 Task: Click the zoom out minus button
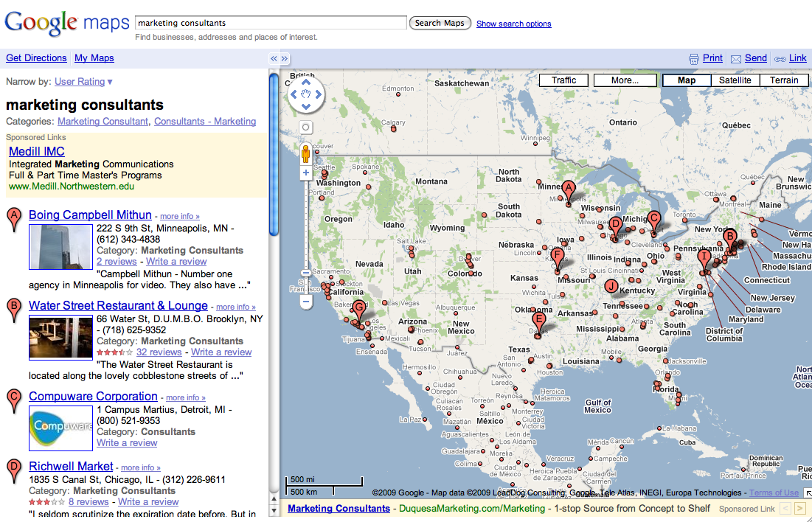[x=306, y=301]
